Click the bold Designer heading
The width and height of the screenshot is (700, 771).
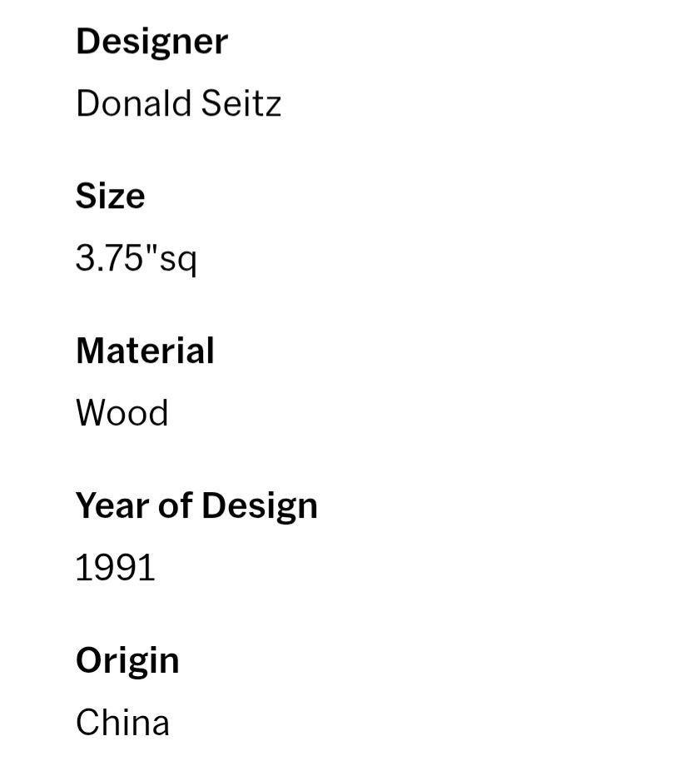point(151,42)
